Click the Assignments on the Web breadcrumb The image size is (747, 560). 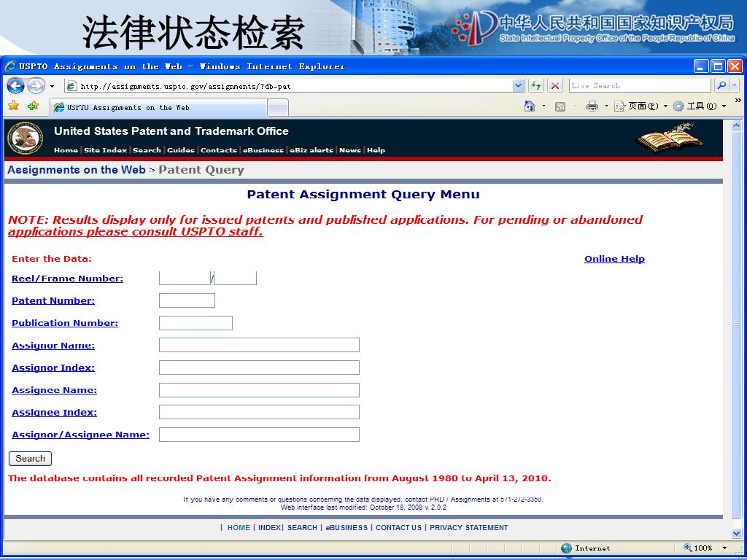pos(76,170)
